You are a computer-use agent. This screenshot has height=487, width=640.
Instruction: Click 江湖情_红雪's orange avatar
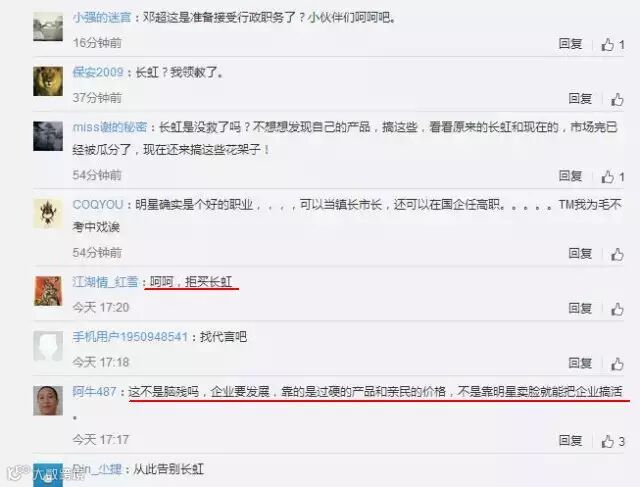pyautogui.click(x=48, y=291)
